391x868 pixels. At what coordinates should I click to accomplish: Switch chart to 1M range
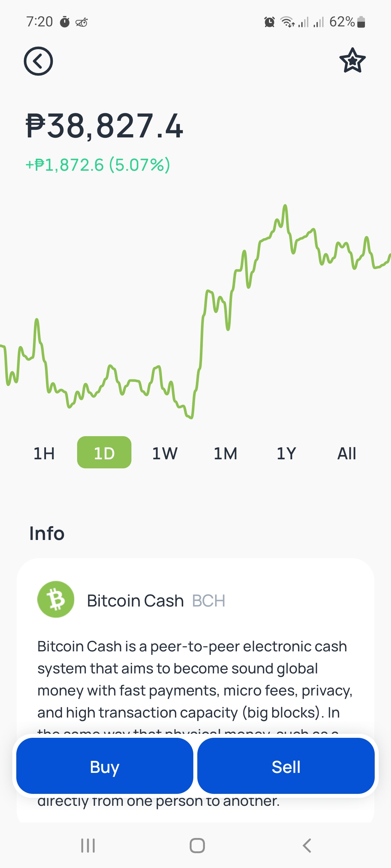[x=225, y=453]
